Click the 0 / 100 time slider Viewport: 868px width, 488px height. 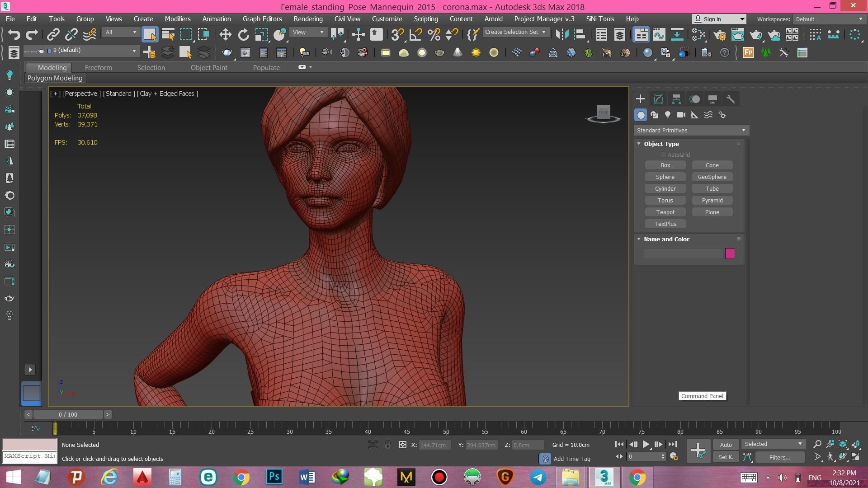click(x=68, y=414)
